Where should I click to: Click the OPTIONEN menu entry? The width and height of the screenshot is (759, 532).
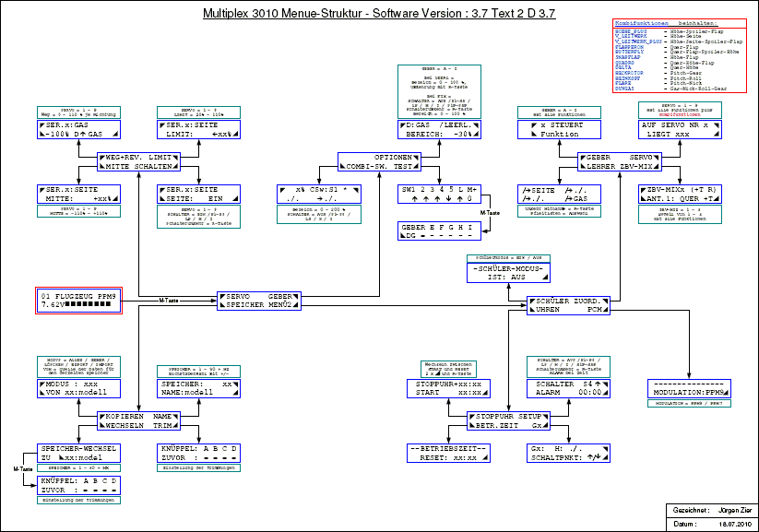click(393, 158)
